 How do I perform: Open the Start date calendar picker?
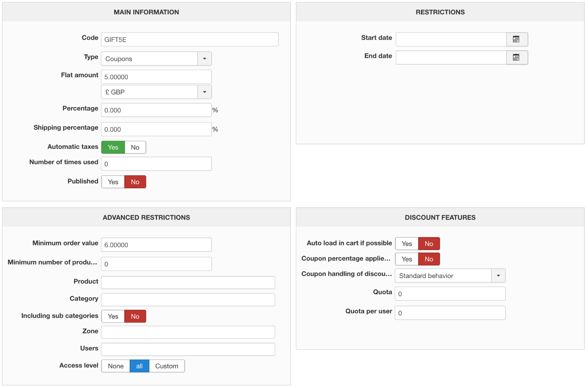pyautogui.click(x=517, y=40)
